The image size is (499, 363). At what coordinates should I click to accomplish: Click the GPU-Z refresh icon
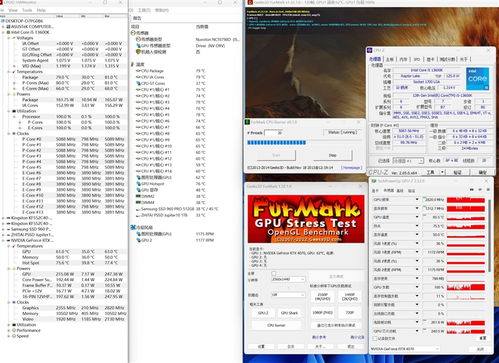pyautogui.click(x=480, y=190)
